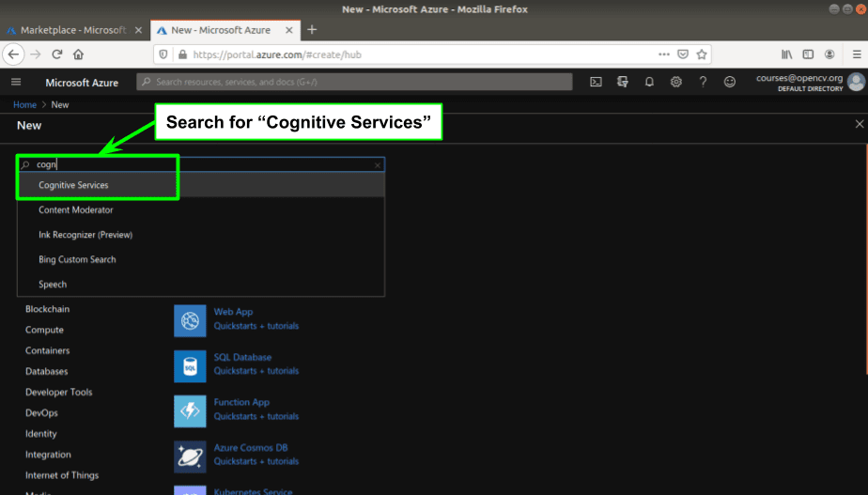The width and height of the screenshot is (868, 495).
Task: Select the Developer Tools category
Action: (x=58, y=392)
